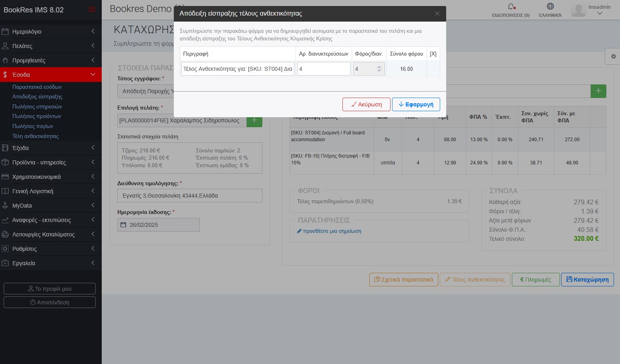The image size is (620, 364).
Task: Open Παραστατικά εσόδων submenu item
Action: (x=37, y=87)
